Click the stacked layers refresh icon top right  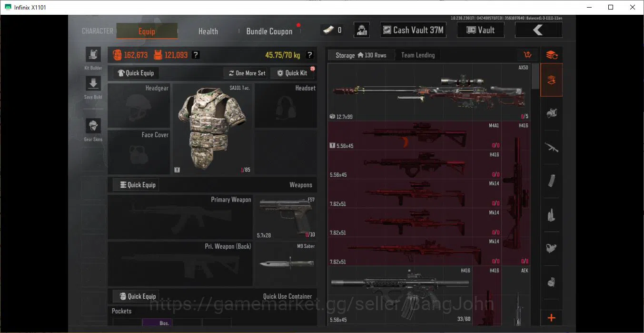click(x=552, y=55)
